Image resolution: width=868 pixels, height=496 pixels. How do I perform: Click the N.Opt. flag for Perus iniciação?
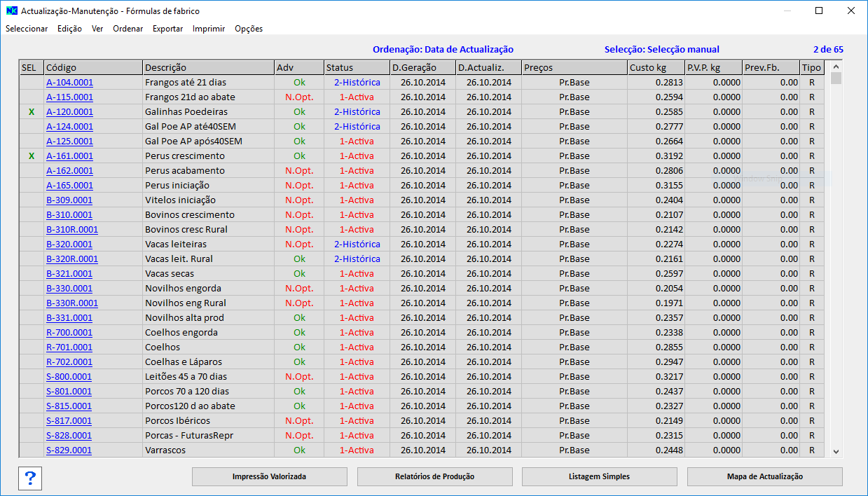coord(299,186)
